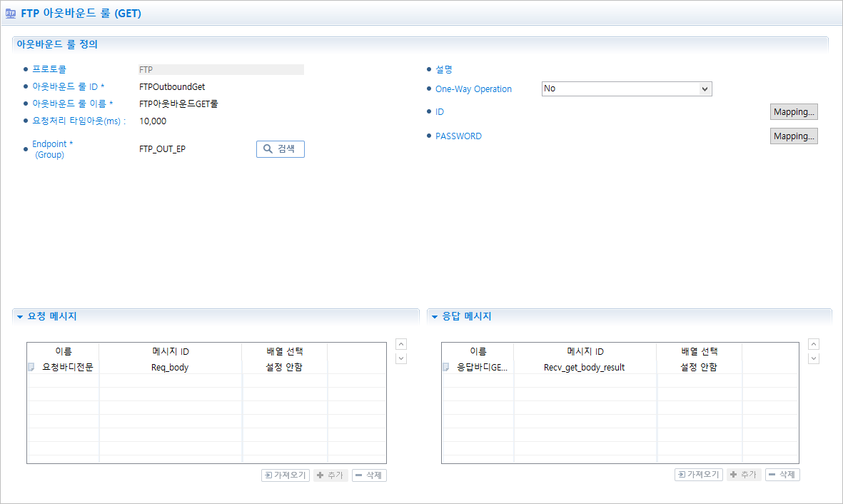This screenshot has height=504, width=843.
Task: Move request message down with the down arrow
Action: click(x=401, y=358)
